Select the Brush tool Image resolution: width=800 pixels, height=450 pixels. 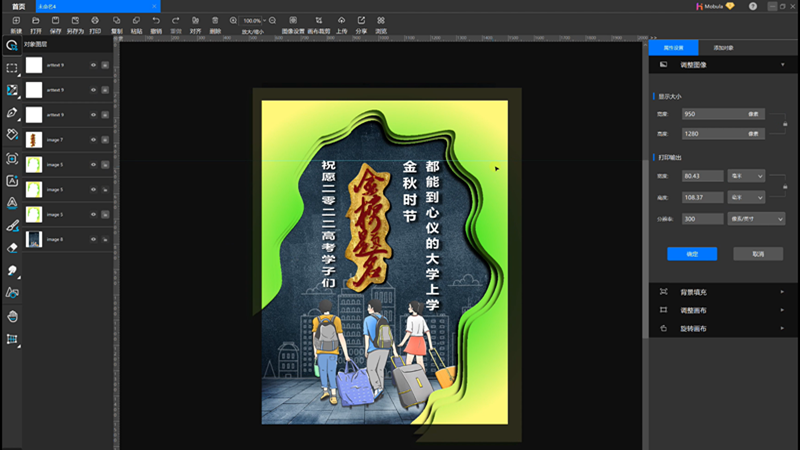[12, 226]
